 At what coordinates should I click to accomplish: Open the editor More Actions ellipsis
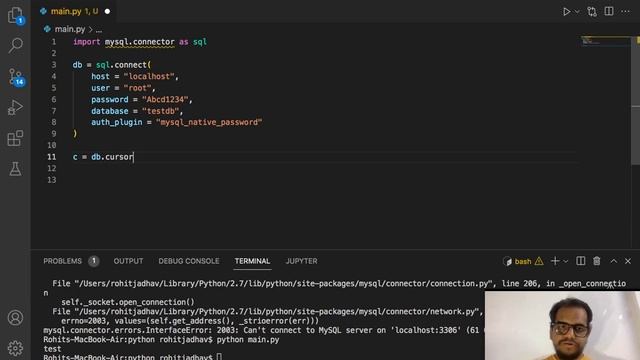pyautogui.click(x=625, y=11)
